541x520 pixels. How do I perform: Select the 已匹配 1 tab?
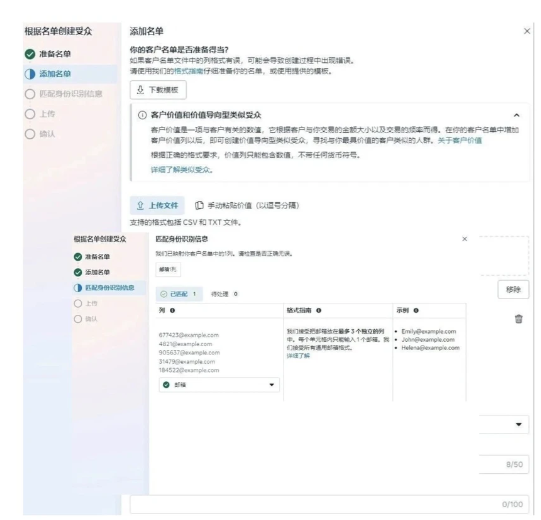click(179, 294)
